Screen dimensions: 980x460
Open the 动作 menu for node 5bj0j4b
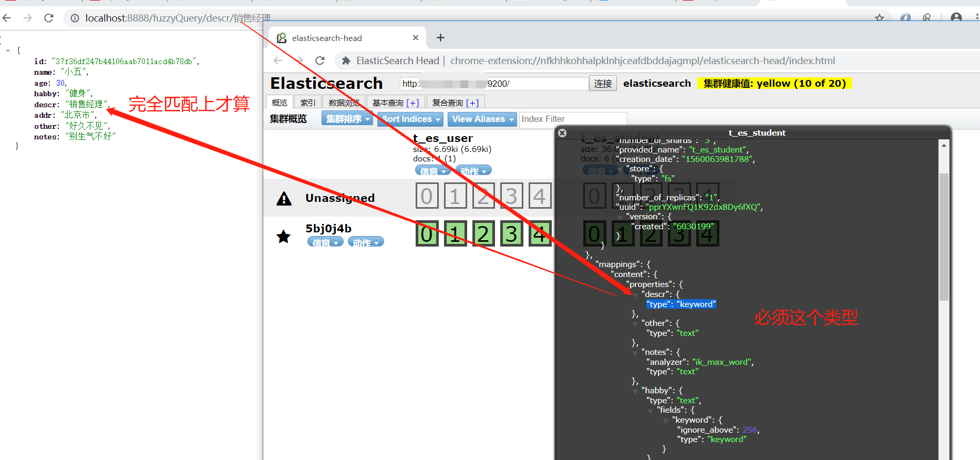pos(366,242)
